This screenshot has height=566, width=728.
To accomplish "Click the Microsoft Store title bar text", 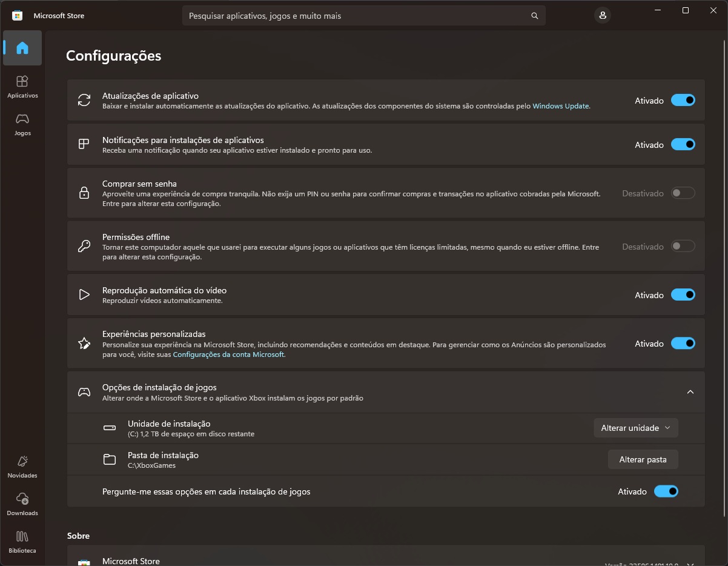I will (59, 16).
